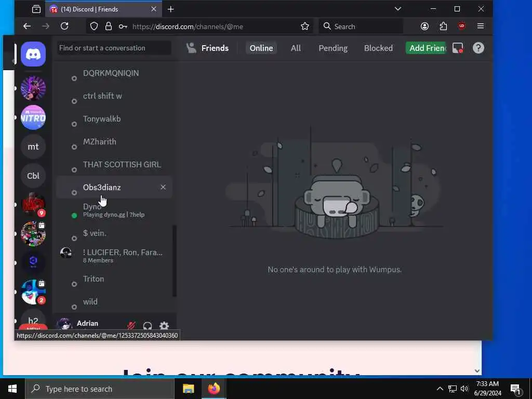Open DM with Dyno bot
The width and height of the screenshot is (532, 399).
[x=114, y=210]
